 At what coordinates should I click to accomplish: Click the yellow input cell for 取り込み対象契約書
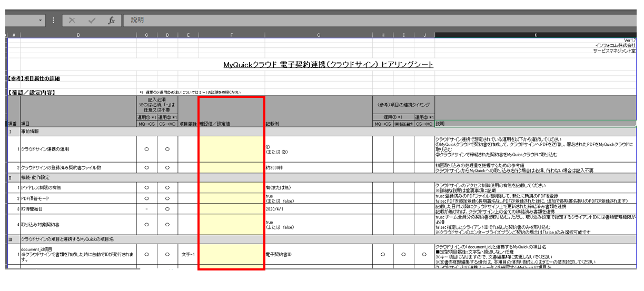click(231, 225)
